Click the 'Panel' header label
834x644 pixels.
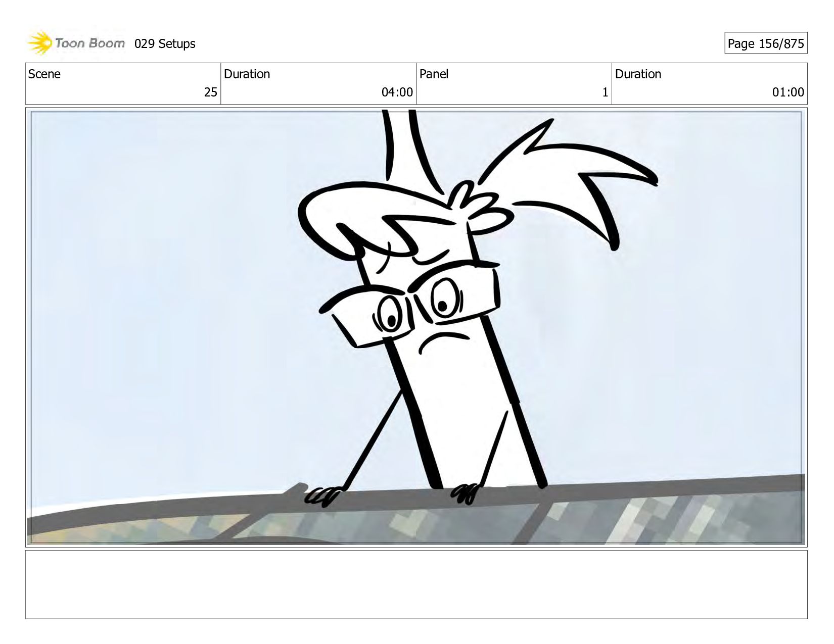click(434, 74)
